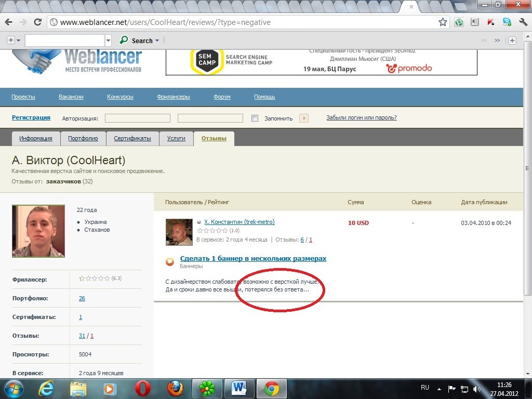
Task: Click the toolbar search input box
Action: [x=65, y=41]
